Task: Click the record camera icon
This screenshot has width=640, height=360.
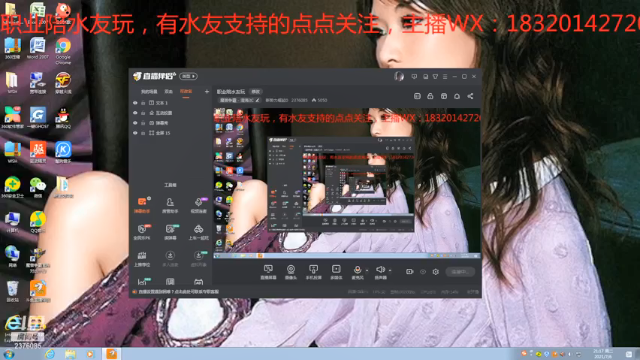Action: (x=409, y=271)
